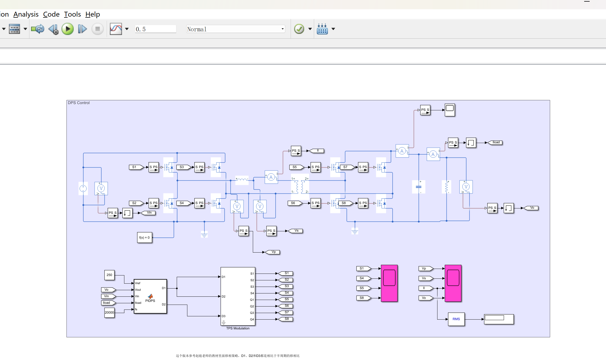The height and width of the screenshot is (364, 606).
Task: Expand the Data Inspector dropdown arrow
Action: point(127,29)
